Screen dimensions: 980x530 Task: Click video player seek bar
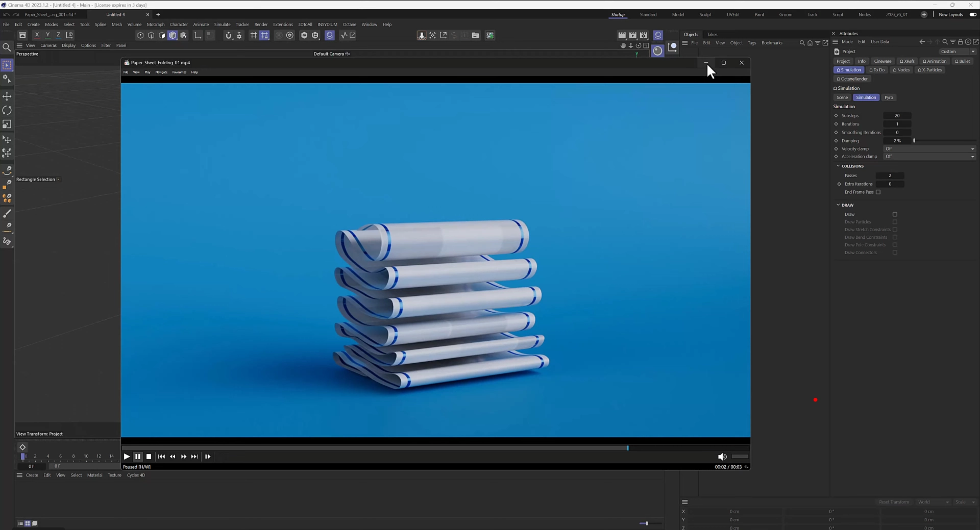pyautogui.click(x=435, y=448)
